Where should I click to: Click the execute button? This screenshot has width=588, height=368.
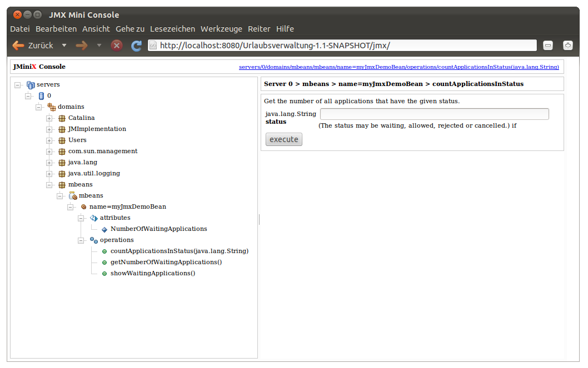click(284, 139)
